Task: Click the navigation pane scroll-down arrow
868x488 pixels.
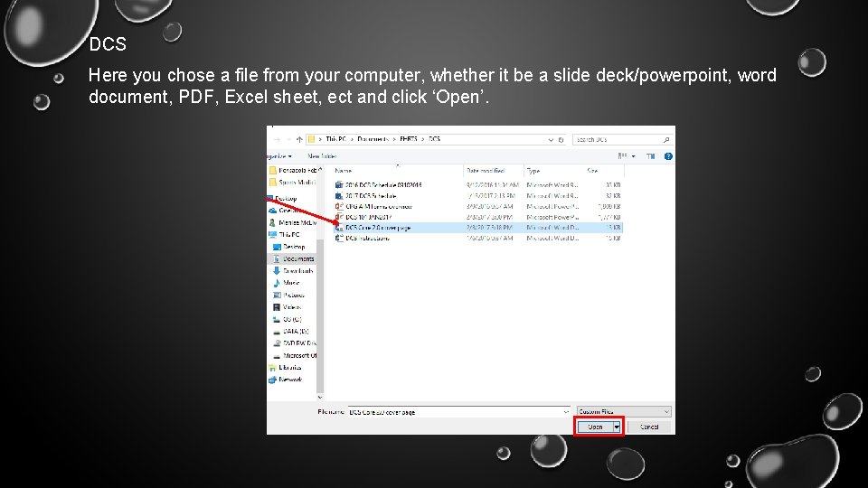Action: click(x=319, y=397)
